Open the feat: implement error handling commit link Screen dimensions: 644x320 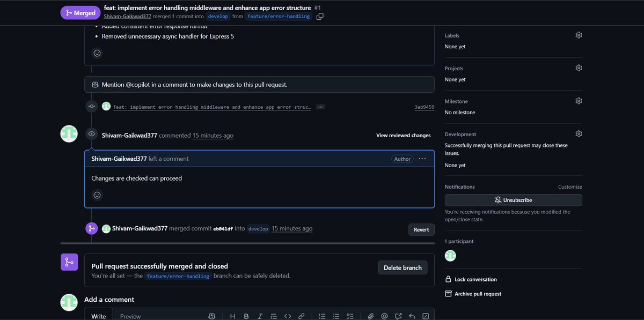[x=212, y=107]
